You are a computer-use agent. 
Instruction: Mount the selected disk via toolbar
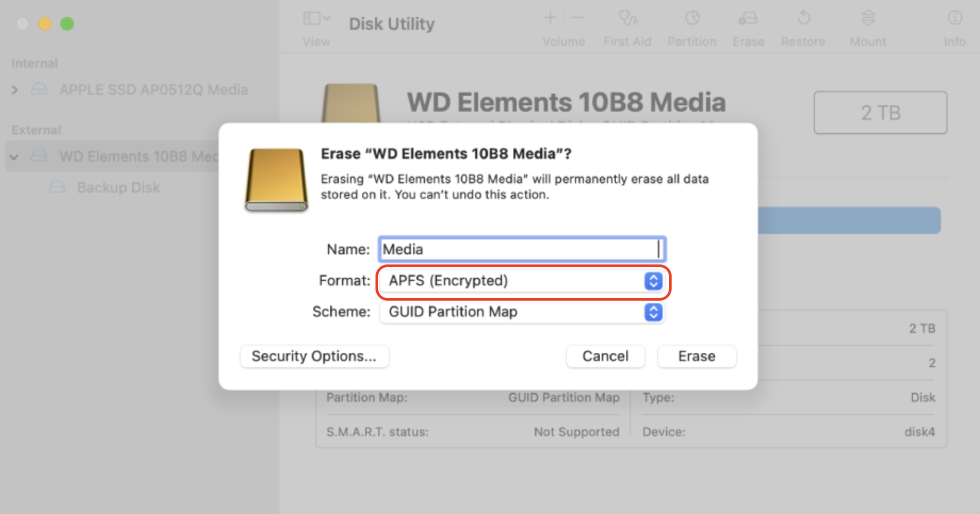(868, 24)
